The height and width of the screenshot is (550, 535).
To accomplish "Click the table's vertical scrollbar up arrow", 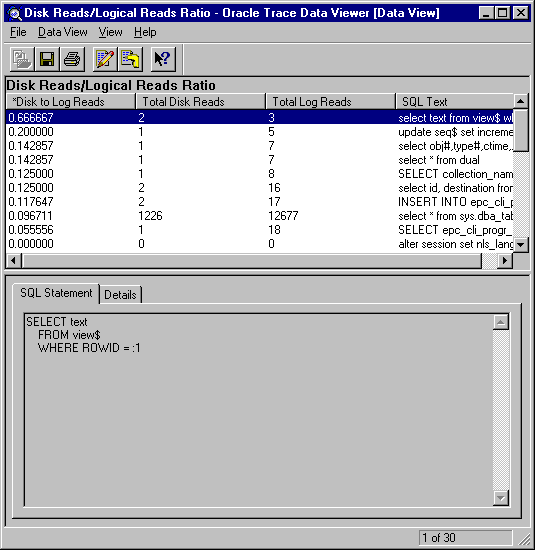I will (521, 101).
